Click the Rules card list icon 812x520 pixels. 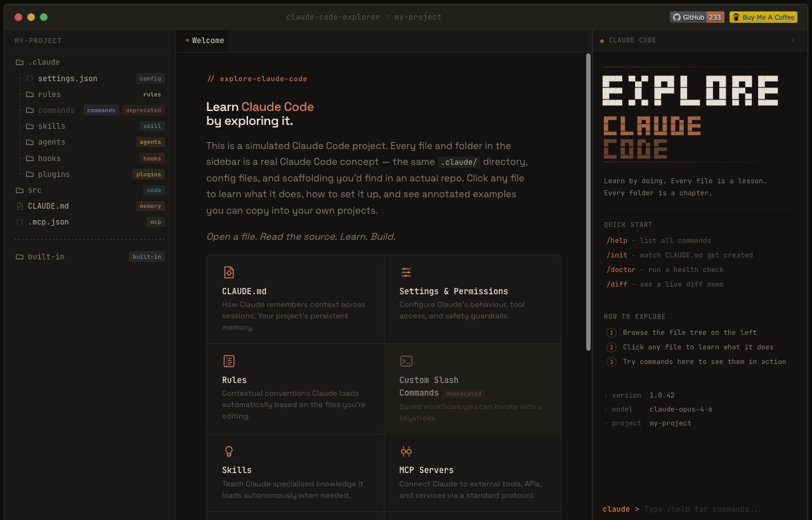pos(229,361)
